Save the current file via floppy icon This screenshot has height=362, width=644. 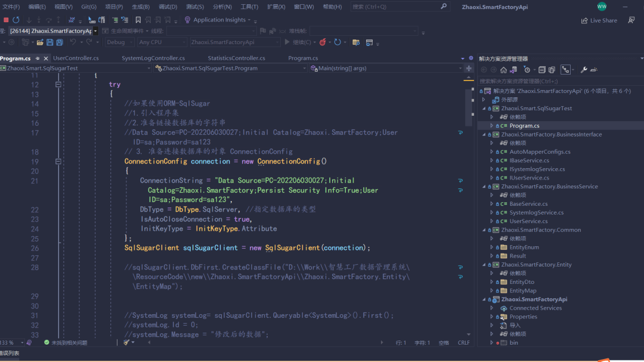[49, 42]
